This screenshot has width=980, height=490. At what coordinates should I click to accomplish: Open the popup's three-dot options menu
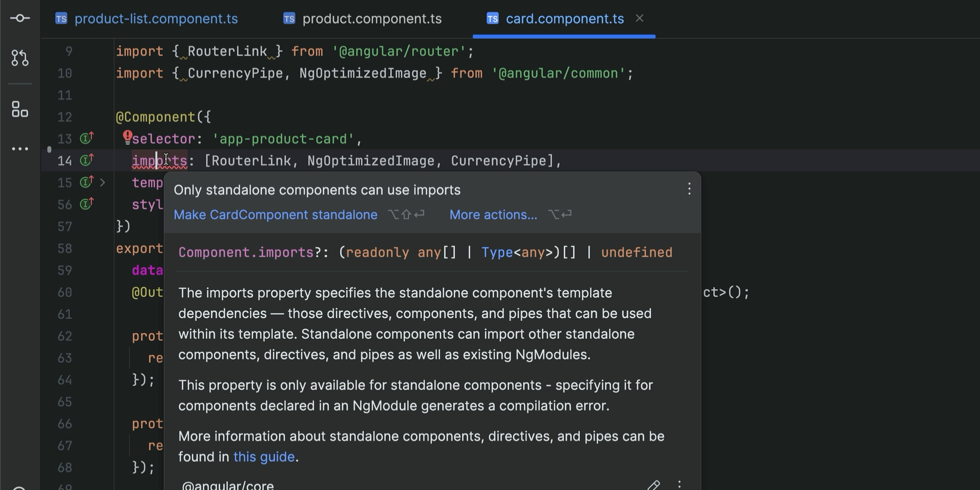[x=689, y=189]
